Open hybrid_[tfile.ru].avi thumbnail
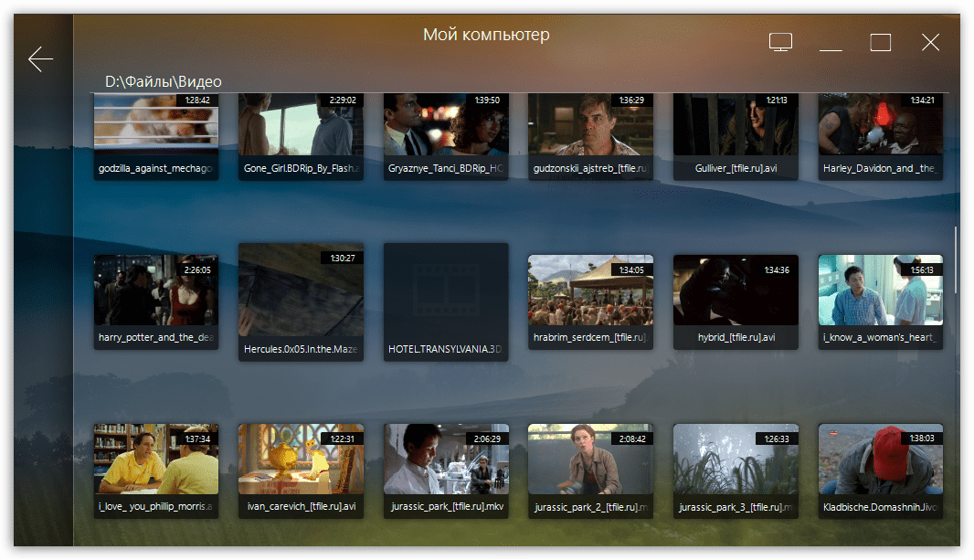Viewport: 974px width, 560px height. click(x=736, y=290)
